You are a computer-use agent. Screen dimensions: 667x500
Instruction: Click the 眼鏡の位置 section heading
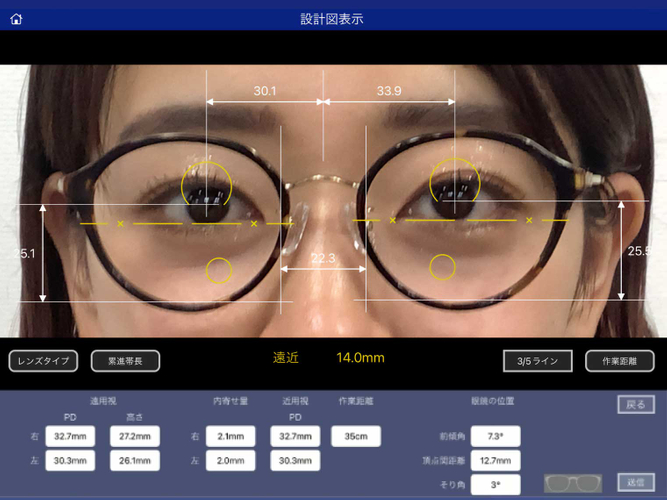(x=493, y=401)
